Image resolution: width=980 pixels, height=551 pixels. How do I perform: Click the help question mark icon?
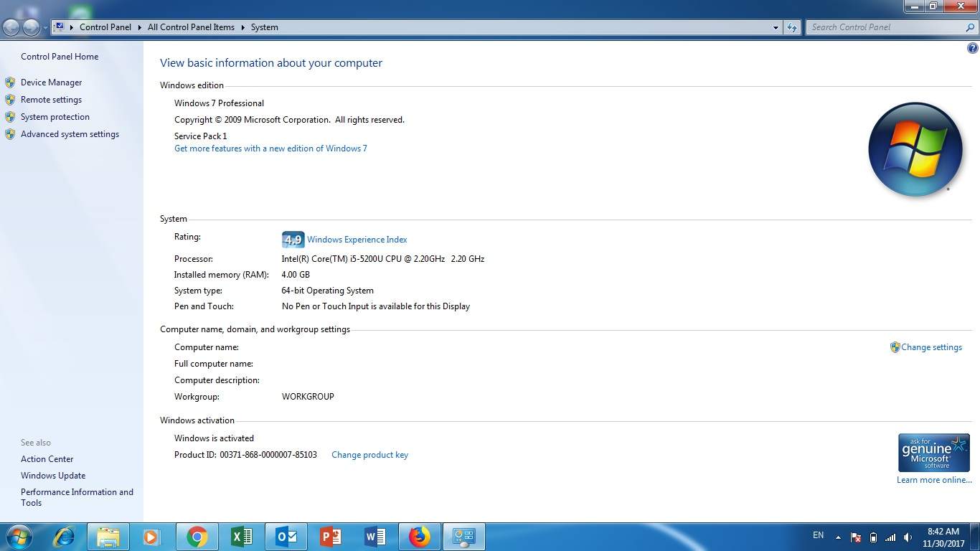[x=972, y=49]
